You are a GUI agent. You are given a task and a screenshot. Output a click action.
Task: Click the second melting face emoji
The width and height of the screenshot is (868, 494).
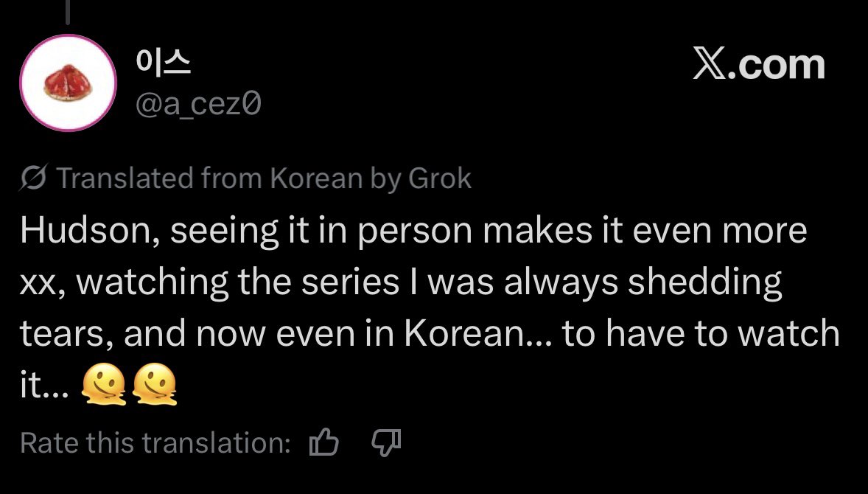pos(155,384)
